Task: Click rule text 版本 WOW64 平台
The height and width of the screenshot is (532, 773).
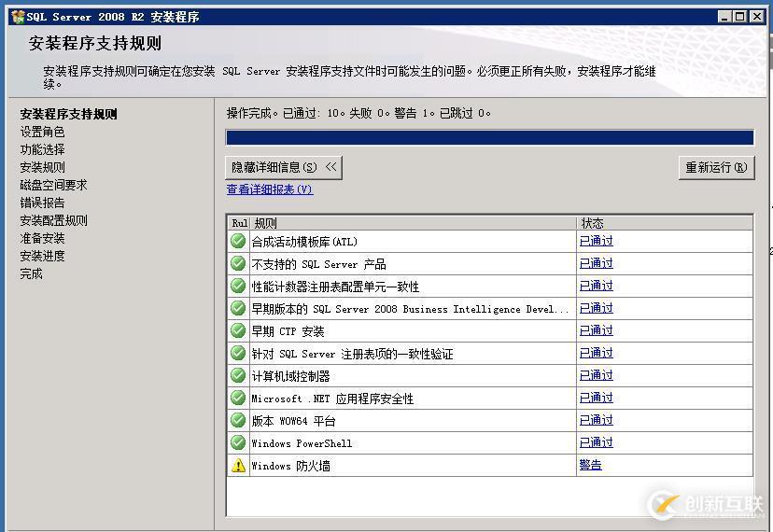Action: (x=293, y=421)
